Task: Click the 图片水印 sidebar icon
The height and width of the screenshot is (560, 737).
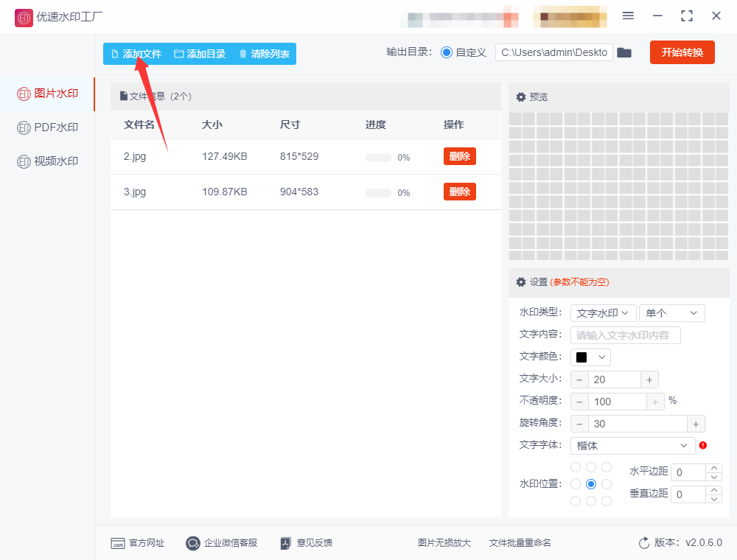Action: tap(24, 94)
